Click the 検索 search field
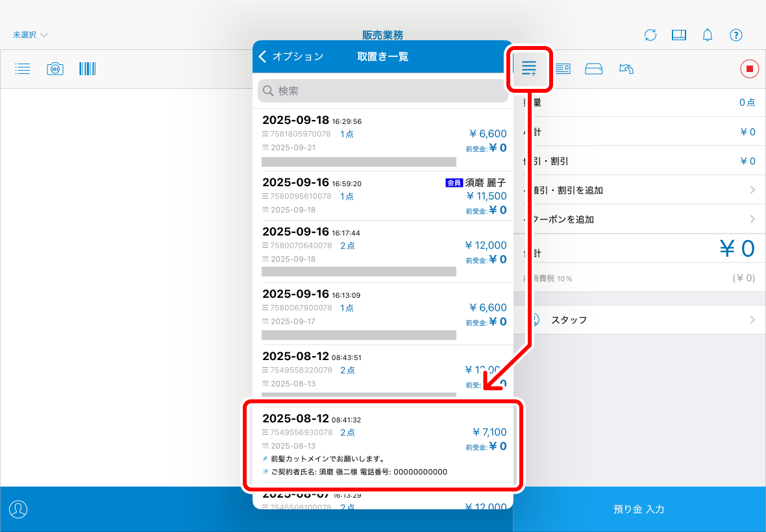This screenshot has width=766, height=532. click(x=383, y=91)
